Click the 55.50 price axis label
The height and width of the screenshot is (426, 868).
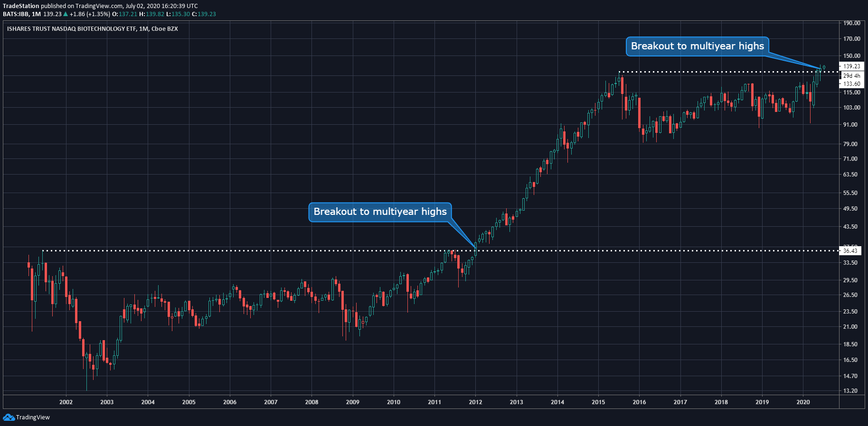tap(850, 193)
